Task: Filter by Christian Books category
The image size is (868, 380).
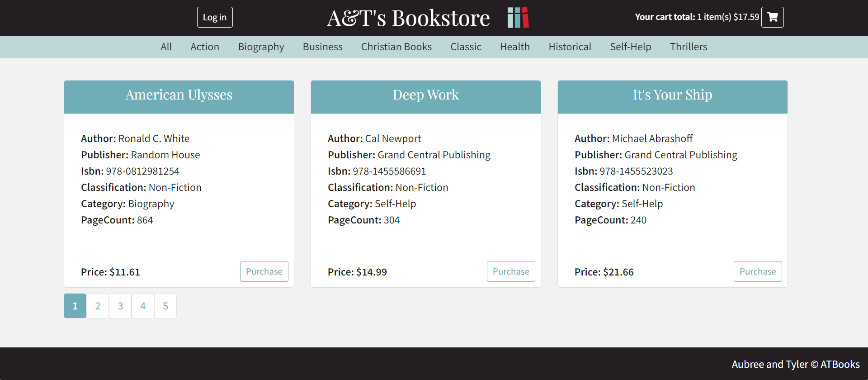Action: [396, 47]
